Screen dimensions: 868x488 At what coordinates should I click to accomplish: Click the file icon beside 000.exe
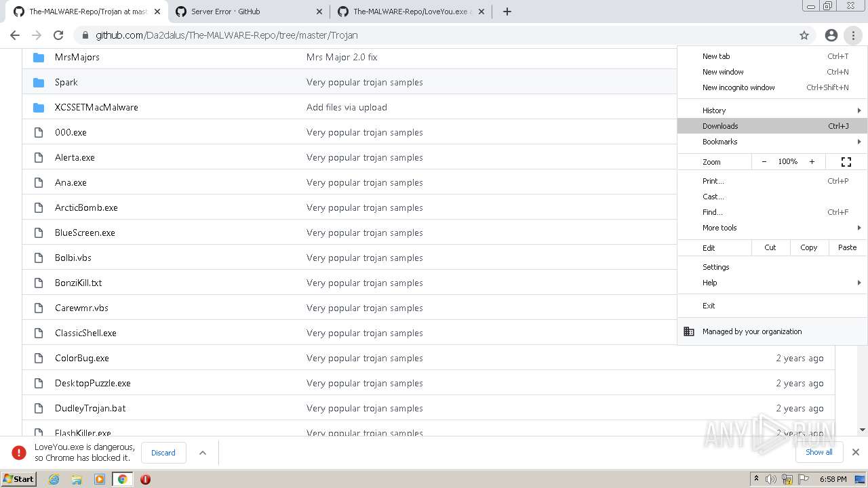coord(39,132)
